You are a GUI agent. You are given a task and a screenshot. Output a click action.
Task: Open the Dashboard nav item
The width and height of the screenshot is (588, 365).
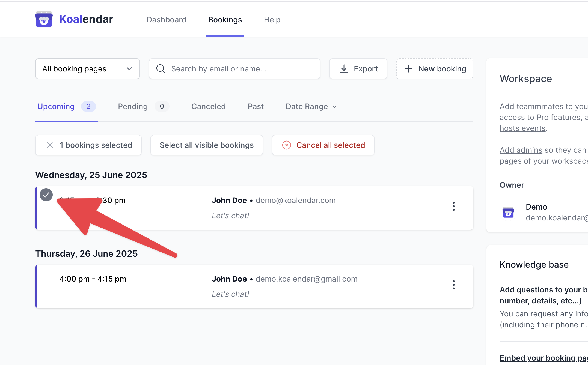click(166, 20)
